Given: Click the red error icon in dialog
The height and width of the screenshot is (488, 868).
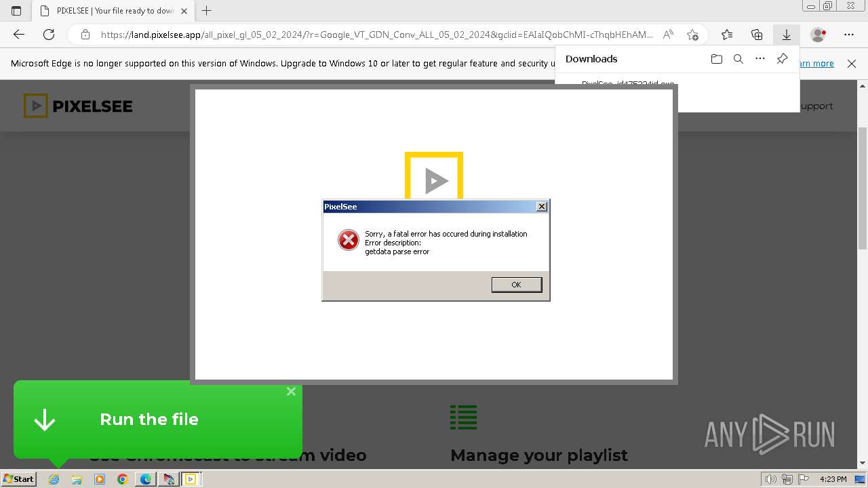Looking at the screenshot, I should [349, 240].
